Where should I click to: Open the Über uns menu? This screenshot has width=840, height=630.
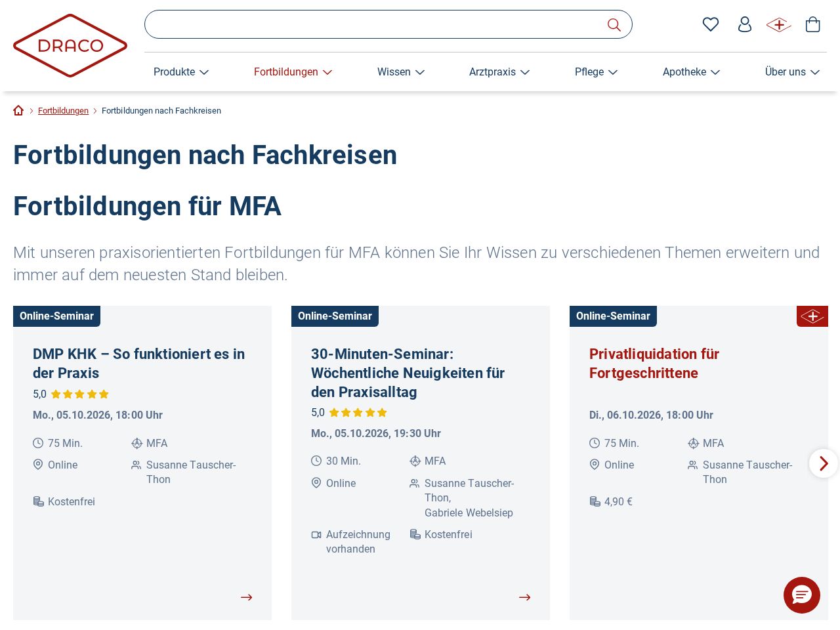793,72
